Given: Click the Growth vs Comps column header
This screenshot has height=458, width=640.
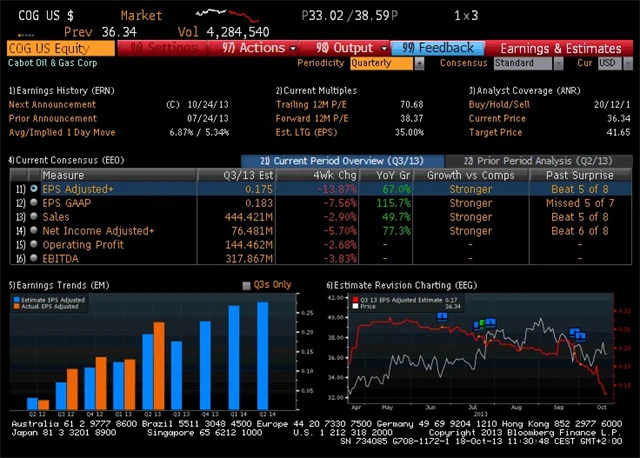Looking at the screenshot, I should (471, 175).
